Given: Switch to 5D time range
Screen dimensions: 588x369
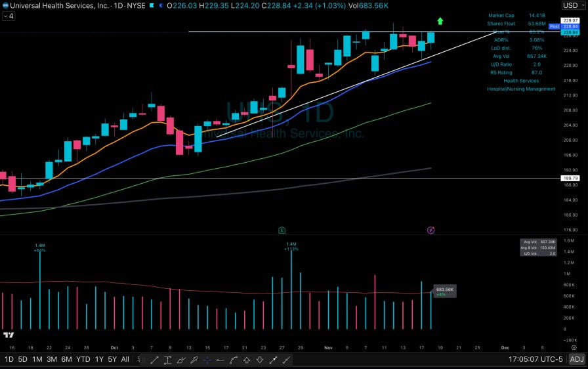Looking at the screenshot, I should pos(23,359).
